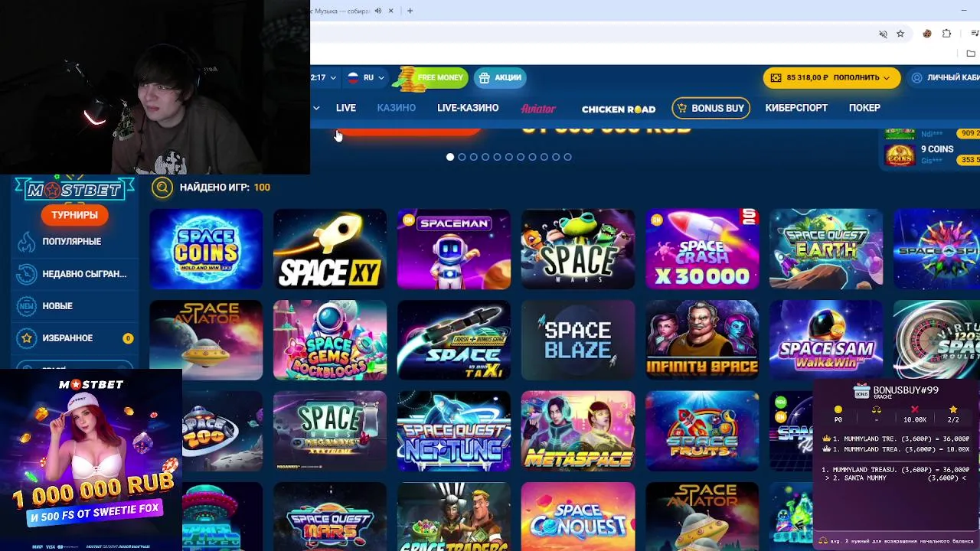The width and height of the screenshot is (980, 551).
Task: Open the RU language dropdown
Action: click(x=366, y=77)
